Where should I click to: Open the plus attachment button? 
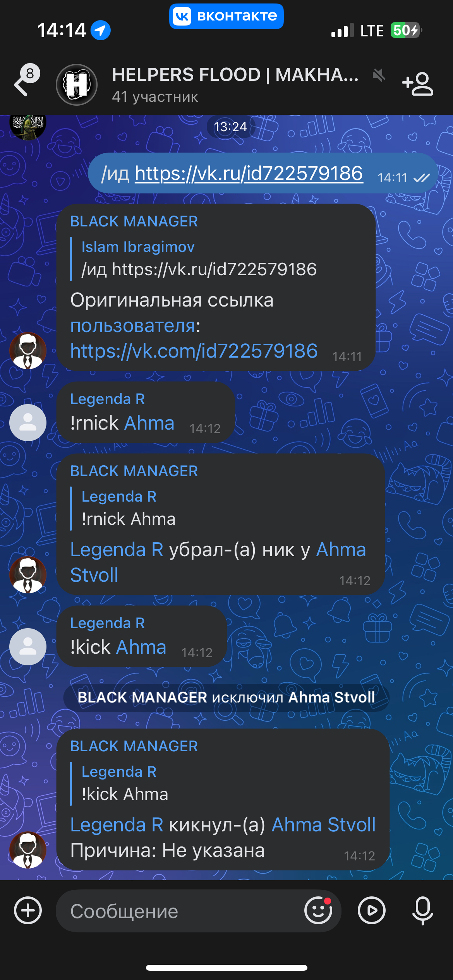(x=28, y=910)
